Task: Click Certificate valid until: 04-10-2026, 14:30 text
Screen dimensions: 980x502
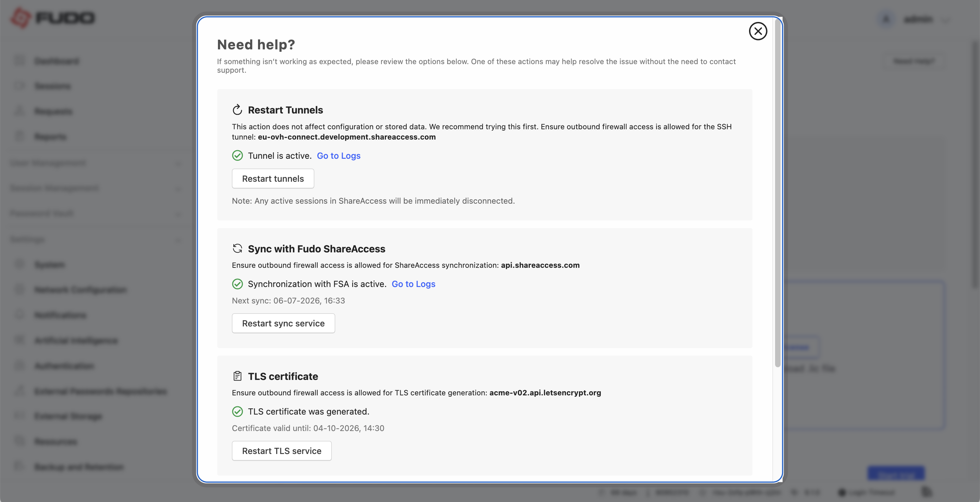Action: (308, 428)
